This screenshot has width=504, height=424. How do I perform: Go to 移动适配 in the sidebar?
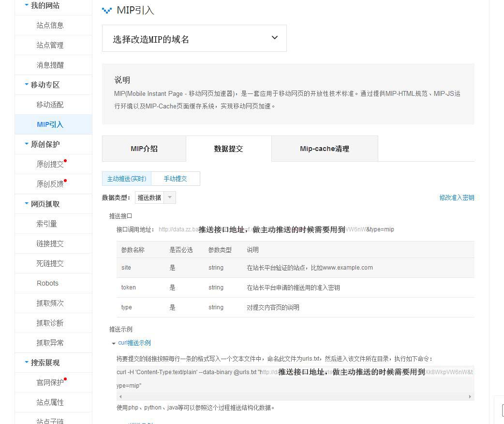[50, 105]
